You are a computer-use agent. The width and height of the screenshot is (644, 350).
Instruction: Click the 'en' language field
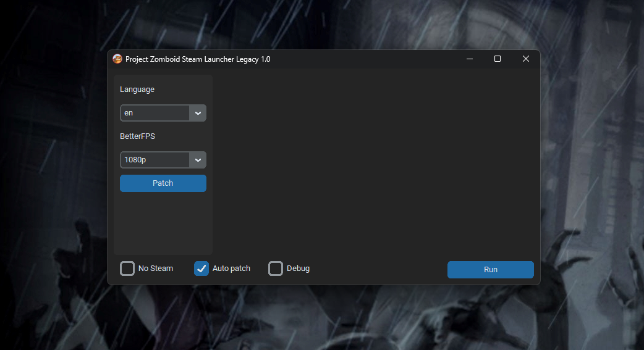point(155,113)
